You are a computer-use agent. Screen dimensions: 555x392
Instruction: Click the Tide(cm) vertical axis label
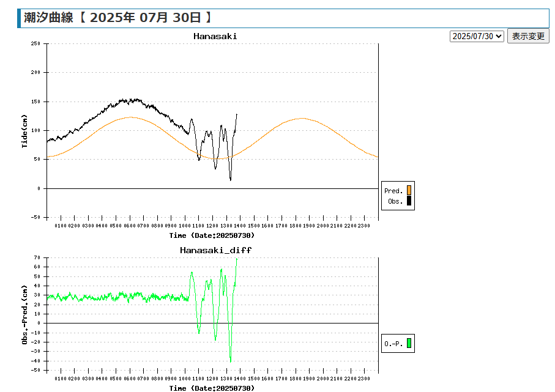(24, 131)
